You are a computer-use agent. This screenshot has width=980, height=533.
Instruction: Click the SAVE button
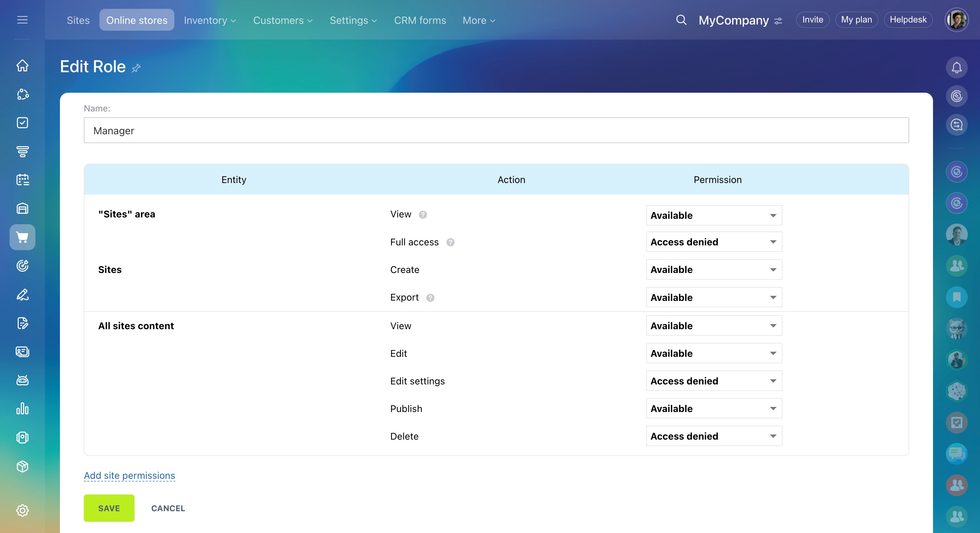click(x=109, y=508)
